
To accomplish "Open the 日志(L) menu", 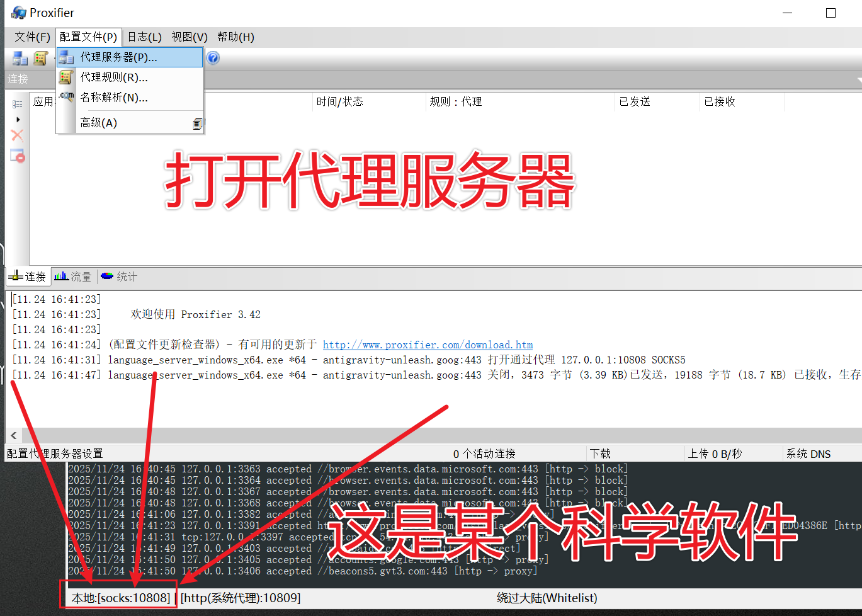I will tap(143, 37).
